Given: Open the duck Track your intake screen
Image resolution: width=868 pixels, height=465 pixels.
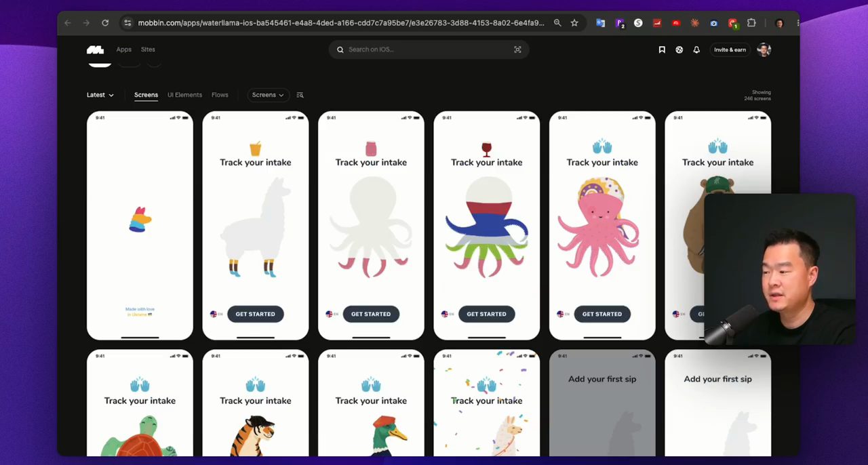Looking at the screenshot, I should pos(371,403).
